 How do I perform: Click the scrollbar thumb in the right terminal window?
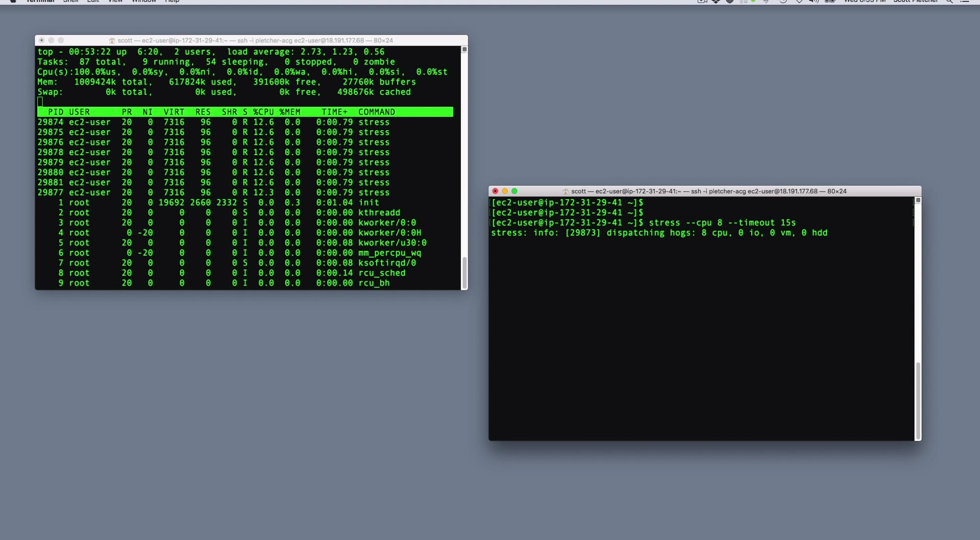click(x=918, y=401)
